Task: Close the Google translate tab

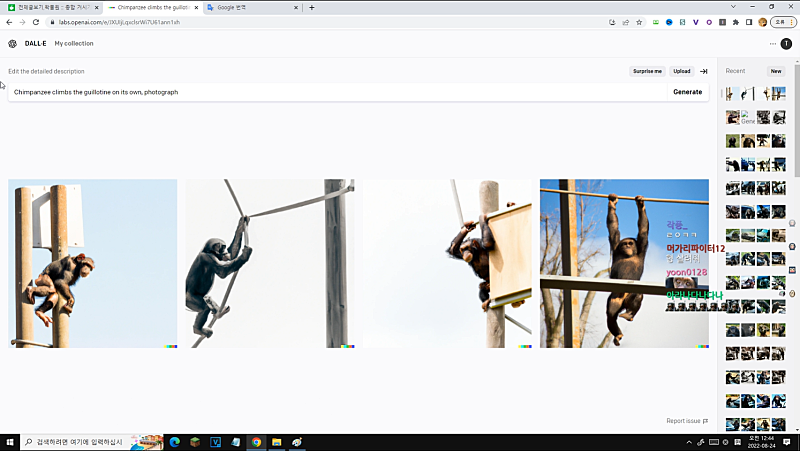Action: pos(295,8)
